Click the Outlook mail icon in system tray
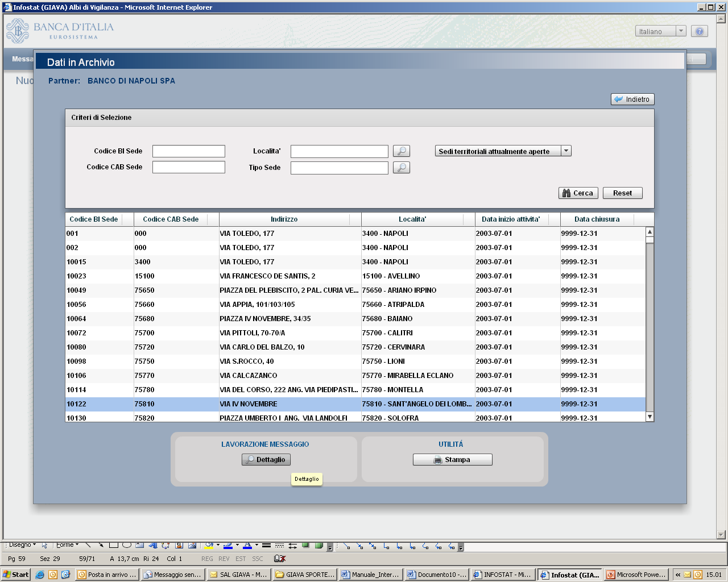Image resolution: width=728 pixels, height=582 pixels. pos(688,575)
